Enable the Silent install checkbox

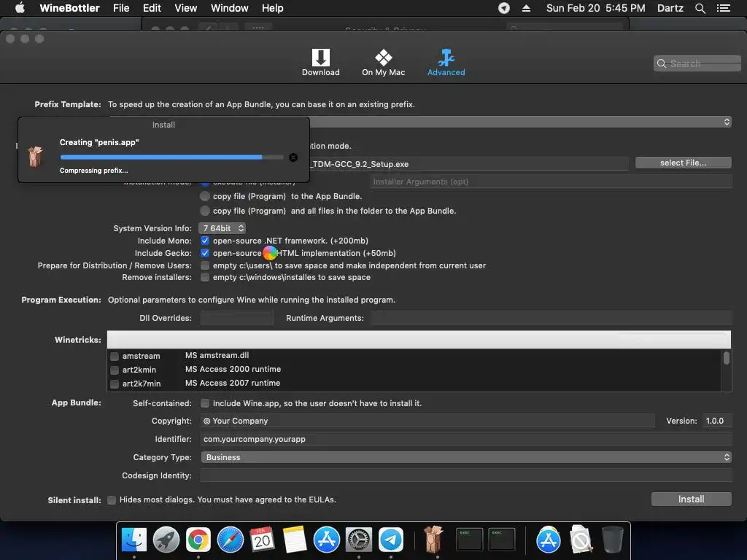112,500
